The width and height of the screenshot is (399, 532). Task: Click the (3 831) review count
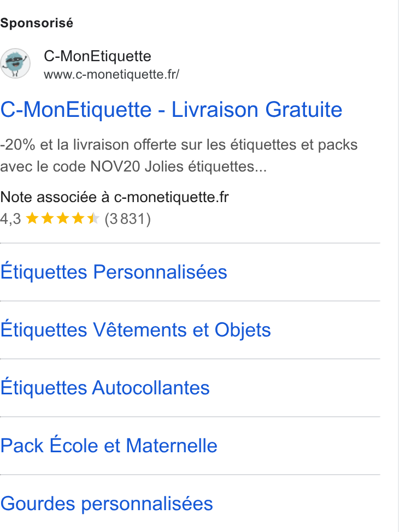[x=128, y=219]
